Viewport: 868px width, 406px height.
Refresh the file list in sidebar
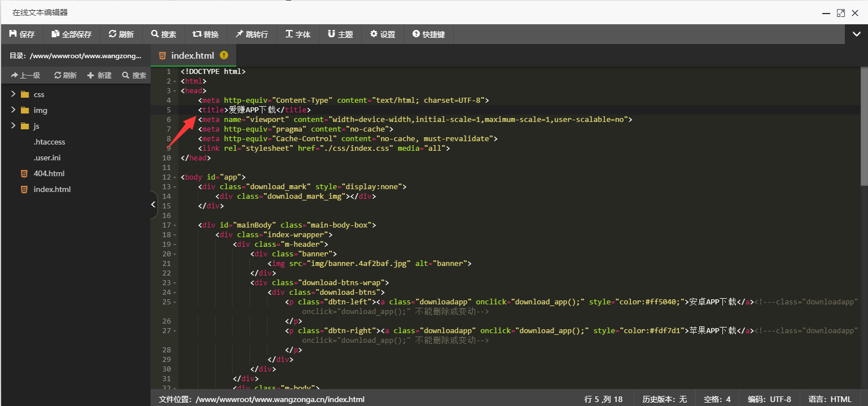65,75
